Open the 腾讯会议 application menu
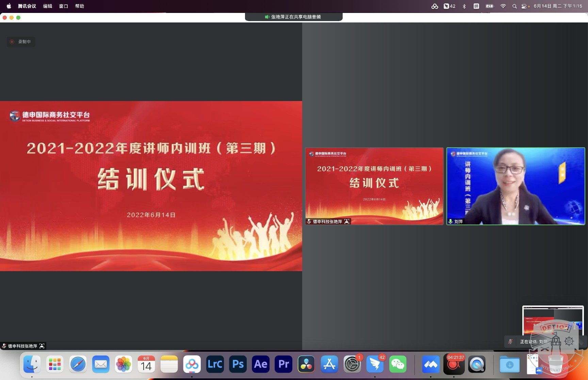588x380 pixels. (x=27, y=6)
